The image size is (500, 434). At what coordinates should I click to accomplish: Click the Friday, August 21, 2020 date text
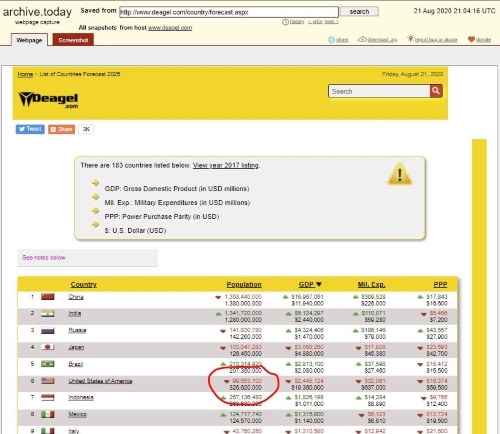click(413, 74)
